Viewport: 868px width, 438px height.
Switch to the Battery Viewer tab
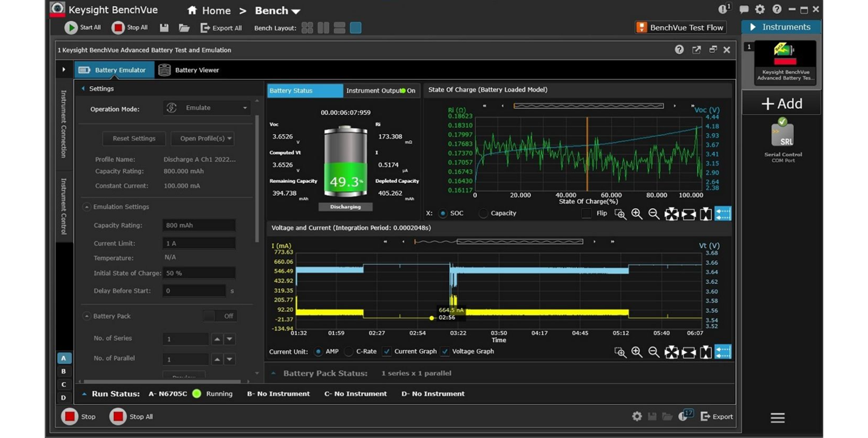click(189, 70)
